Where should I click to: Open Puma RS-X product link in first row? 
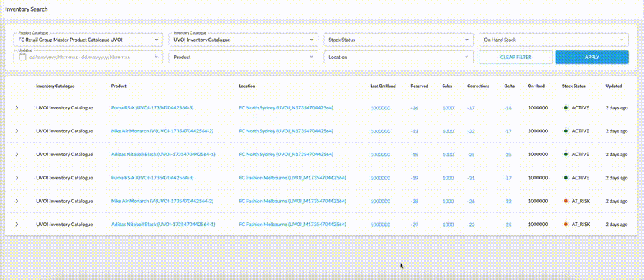pos(152,108)
